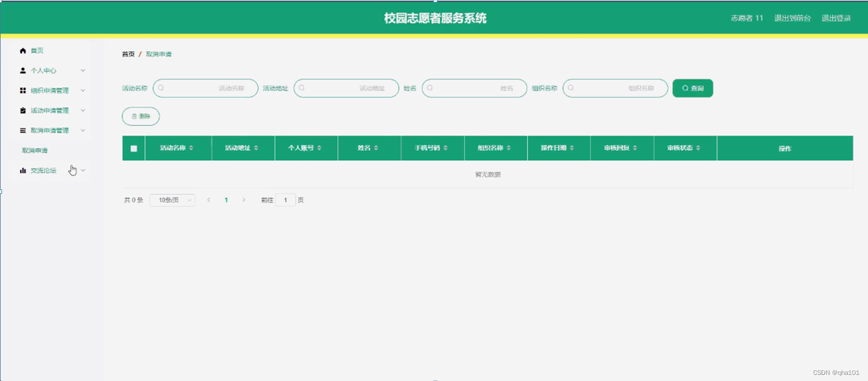Focus the 组织名称 search input
Screen dimensions: 868x381
615,88
